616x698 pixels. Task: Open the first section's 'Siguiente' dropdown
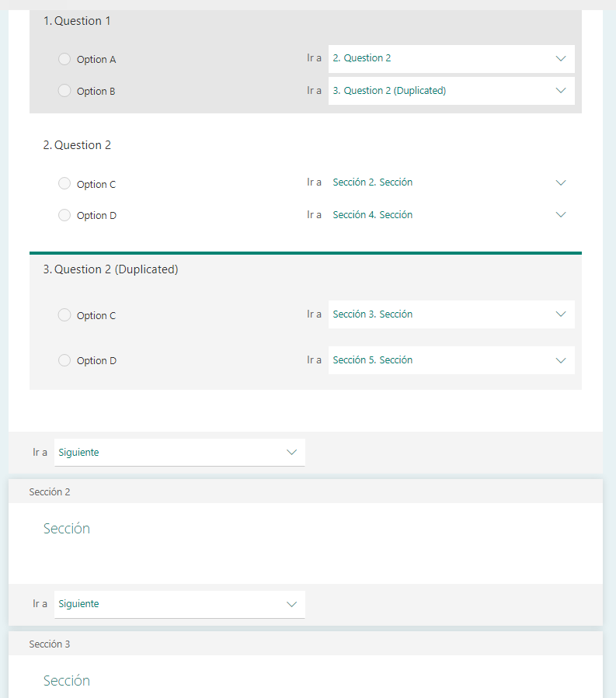pos(179,453)
